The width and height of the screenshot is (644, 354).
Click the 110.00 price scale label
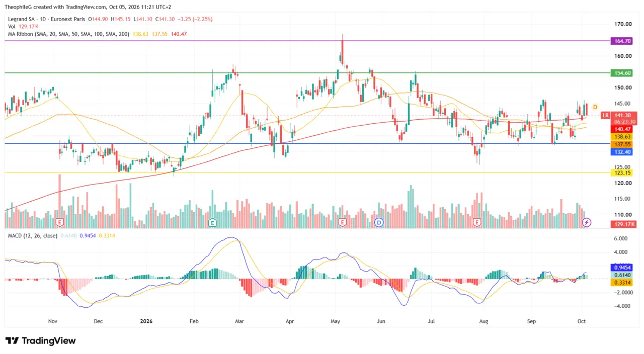click(x=623, y=215)
